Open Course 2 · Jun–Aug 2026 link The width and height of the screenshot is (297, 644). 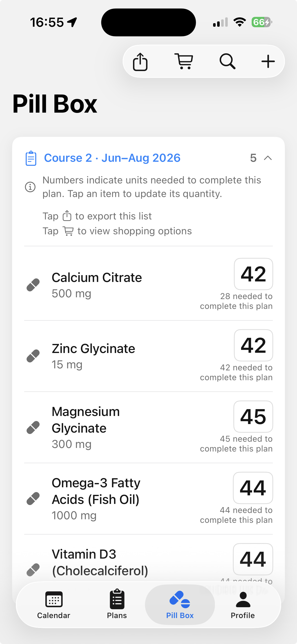[112, 158]
